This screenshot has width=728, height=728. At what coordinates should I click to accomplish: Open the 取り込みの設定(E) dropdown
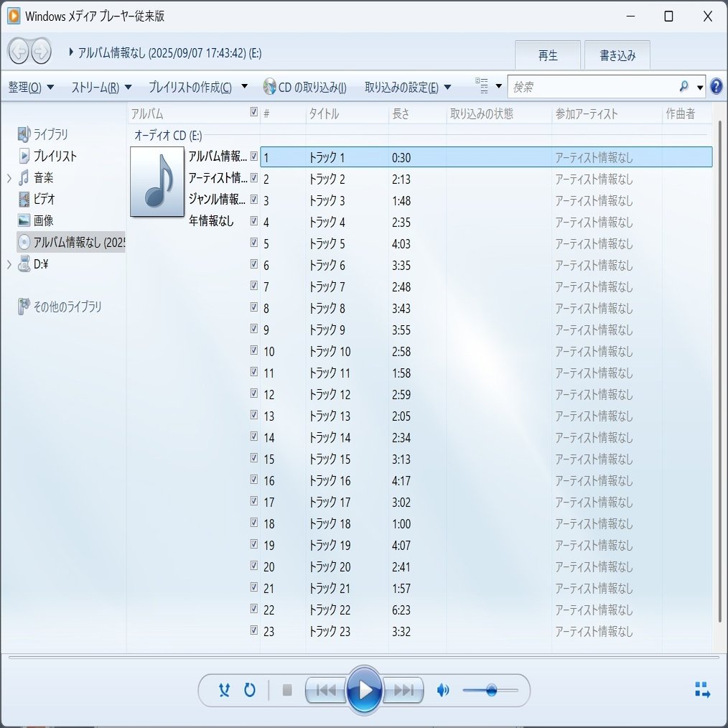(x=408, y=87)
